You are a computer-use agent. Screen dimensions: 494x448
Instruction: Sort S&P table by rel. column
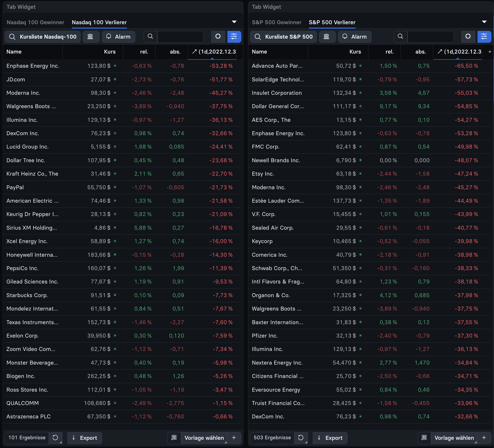(384, 52)
